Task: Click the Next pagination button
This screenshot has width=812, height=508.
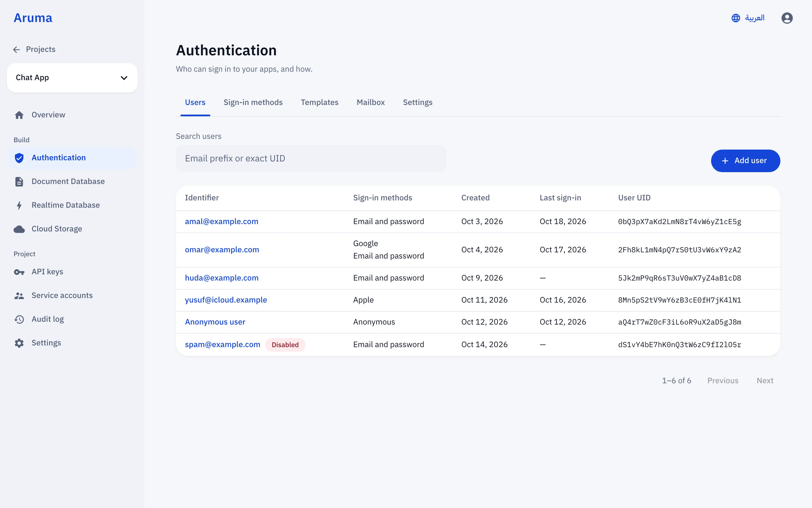Action: coord(765,381)
